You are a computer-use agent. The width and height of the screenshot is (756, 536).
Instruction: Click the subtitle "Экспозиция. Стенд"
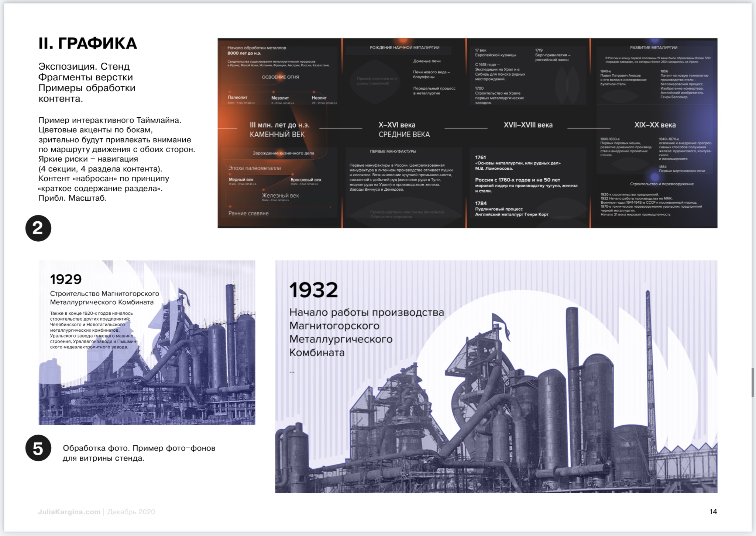point(84,67)
